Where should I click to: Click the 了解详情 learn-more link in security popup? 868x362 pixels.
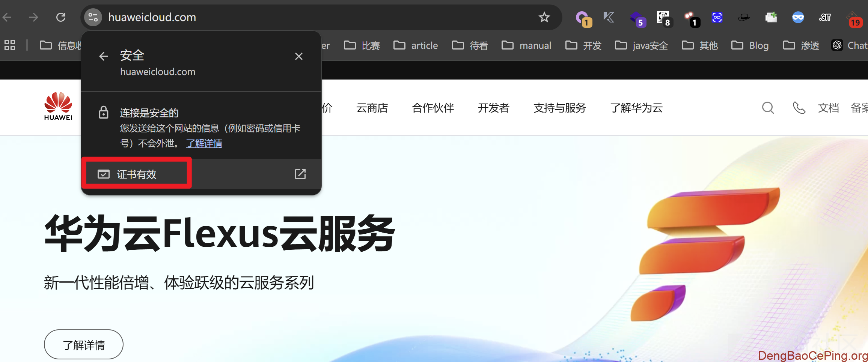pyautogui.click(x=204, y=143)
